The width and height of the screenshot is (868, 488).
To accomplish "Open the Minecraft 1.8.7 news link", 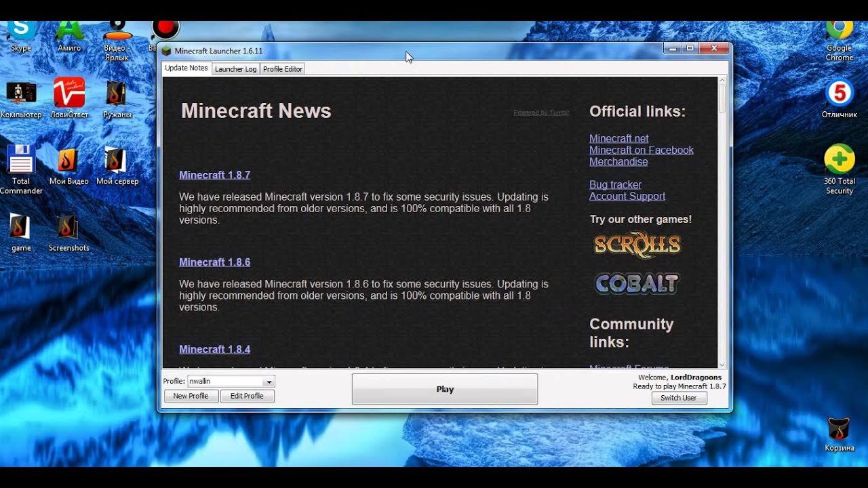I will (215, 175).
